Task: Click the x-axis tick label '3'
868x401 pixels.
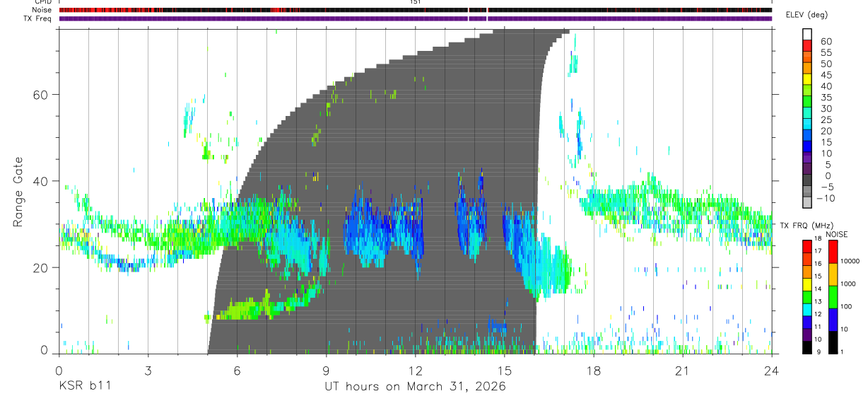Action: (148, 371)
